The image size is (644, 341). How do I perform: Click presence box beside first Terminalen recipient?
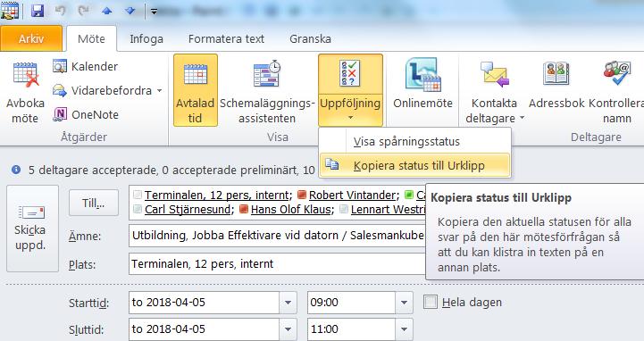pos(138,195)
